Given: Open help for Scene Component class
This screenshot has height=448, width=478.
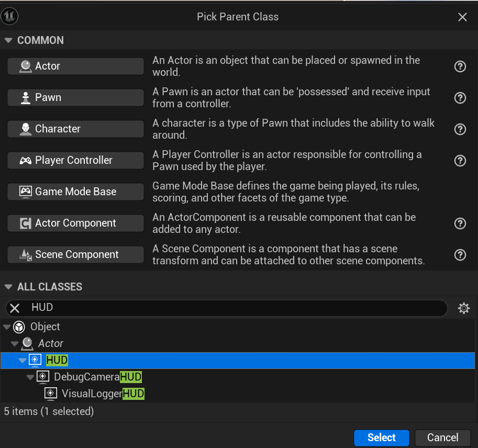Looking at the screenshot, I should [x=460, y=255].
